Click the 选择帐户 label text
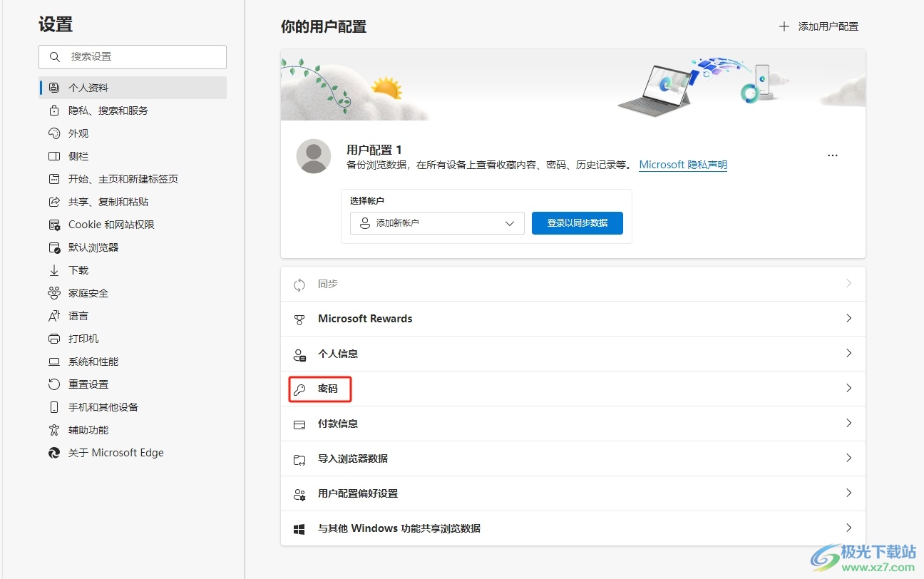Image resolution: width=924 pixels, height=579 pixels. coord(367,201)
